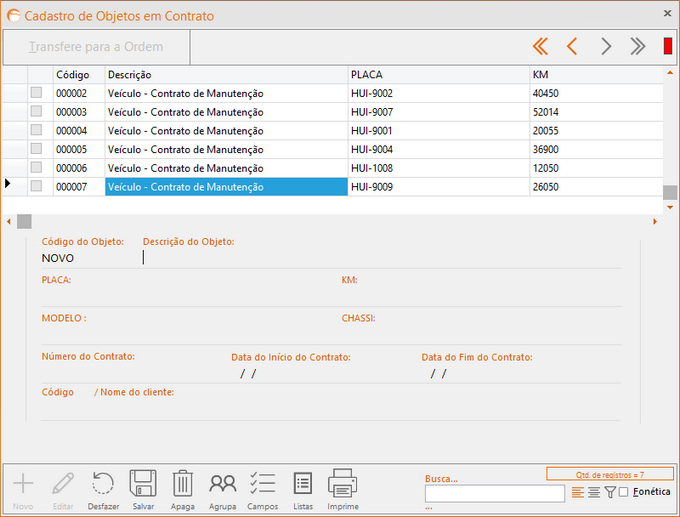Click row indicator arrow for 000007
This screenshot has width=680, height=517.
tap(7, 183)
